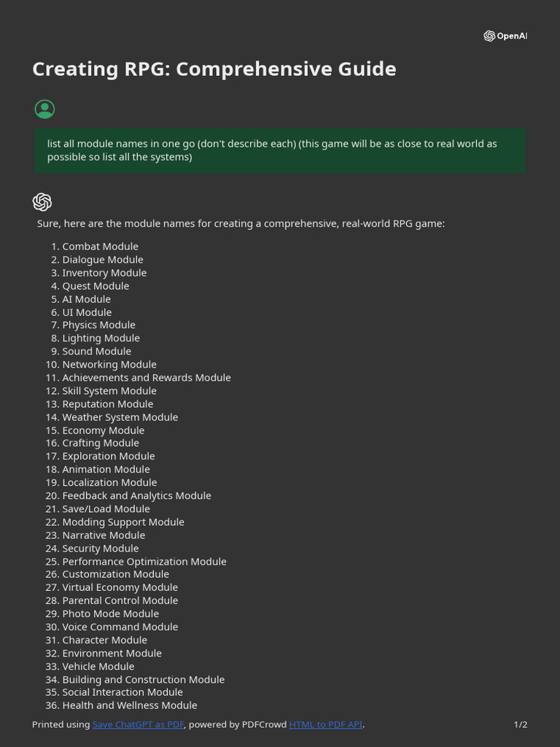560x747 pixels.
Task: Select the Dialogue Module list item
Action: tap(103, 260)
